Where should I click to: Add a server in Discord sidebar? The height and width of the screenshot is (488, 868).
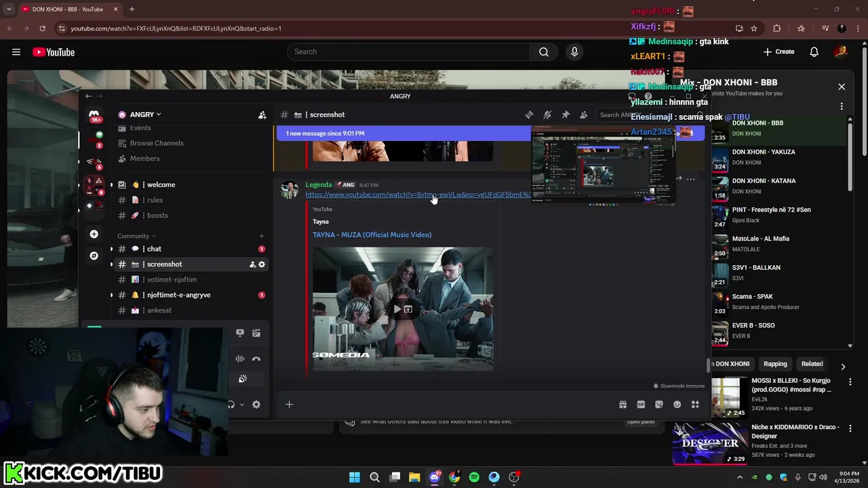(94, 234)
